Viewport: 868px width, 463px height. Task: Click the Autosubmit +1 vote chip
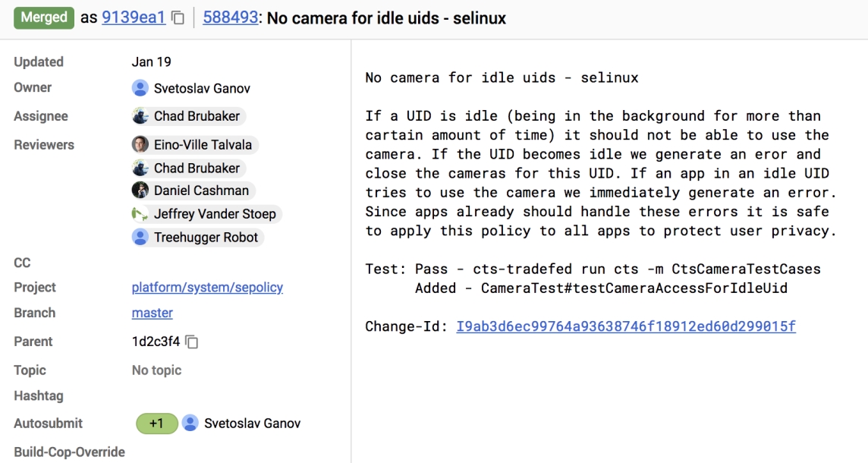[156, 424]
